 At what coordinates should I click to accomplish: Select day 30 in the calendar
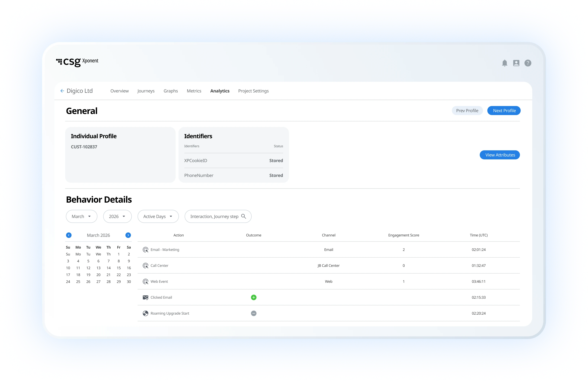point(129,281)
